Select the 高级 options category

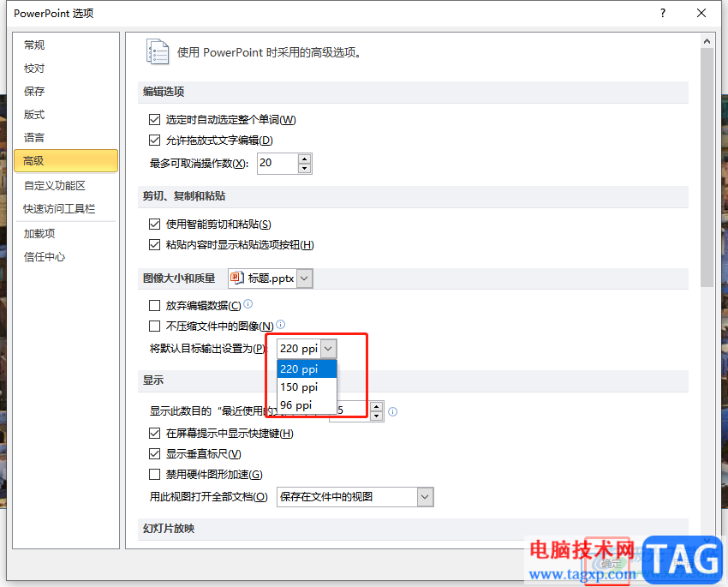66,161
